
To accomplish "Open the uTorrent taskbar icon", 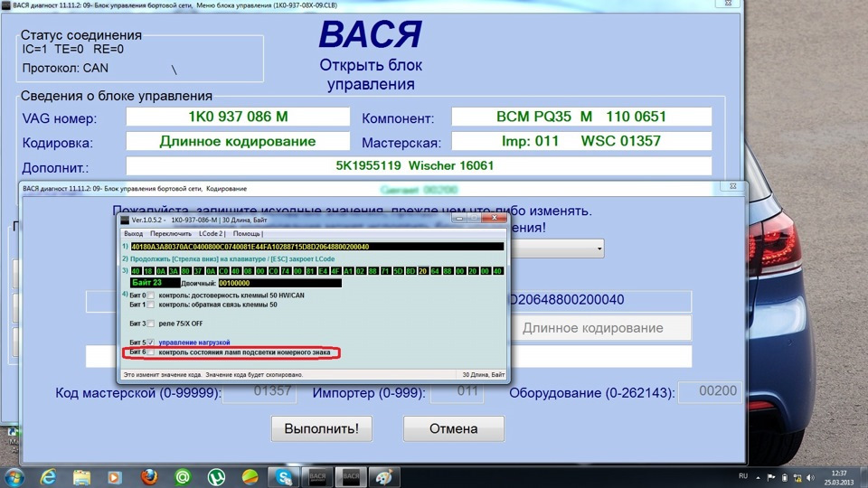I will pos(216,476).
